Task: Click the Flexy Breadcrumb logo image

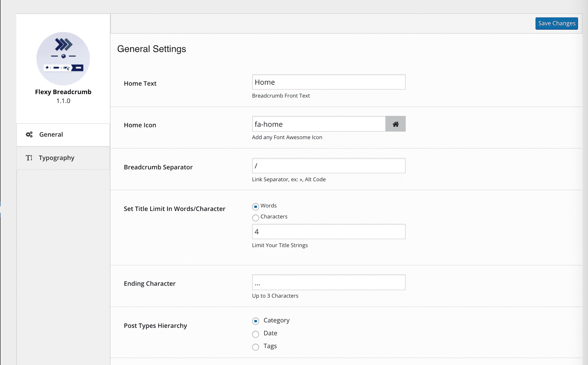Action: coord(63,58)
